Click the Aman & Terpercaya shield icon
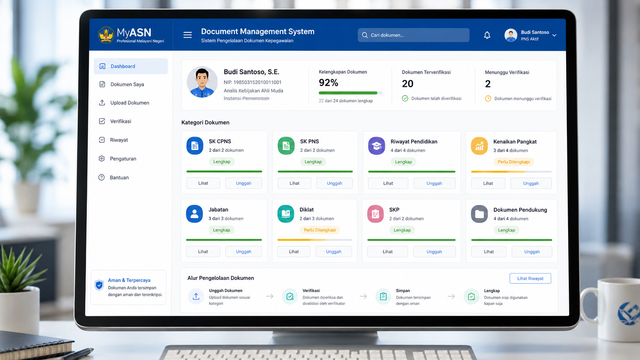 click(99, 285)
